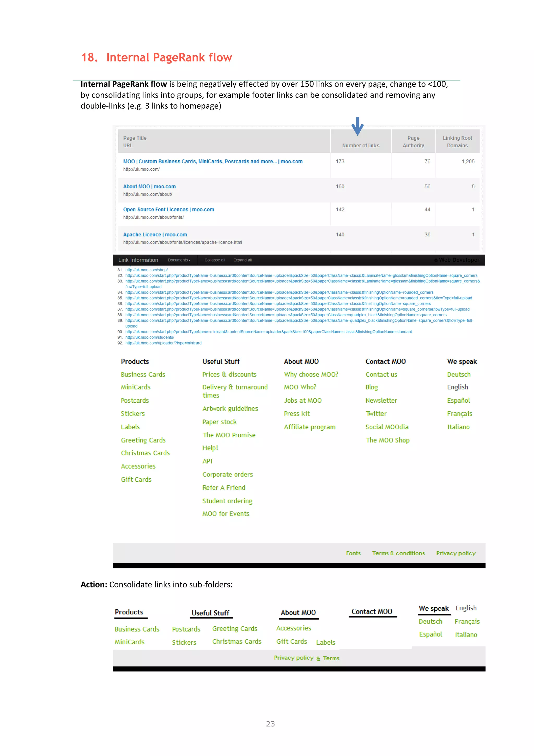This screenshot has width=534, height=756.
Task: Click Greeting Cards in the consolidated footer
Action: [x=235, y=629]
